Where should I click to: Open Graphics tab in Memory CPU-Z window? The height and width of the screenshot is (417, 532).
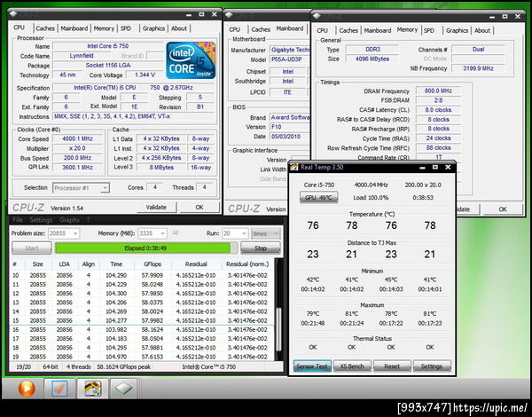457,30
